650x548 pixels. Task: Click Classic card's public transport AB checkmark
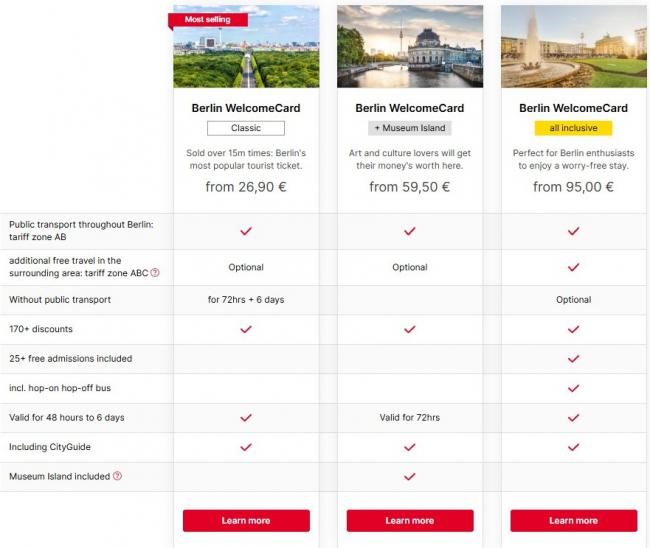(246, 231)
